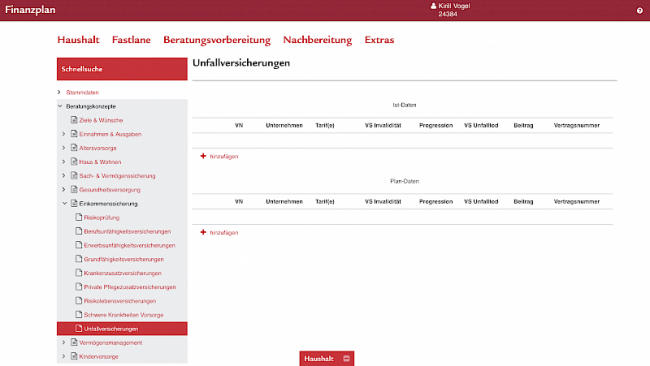Click Vertragsnummer column header in Plan-Daten
Image resolution: width=650 pixels, height=366 pixels.
tap(577, 201)
